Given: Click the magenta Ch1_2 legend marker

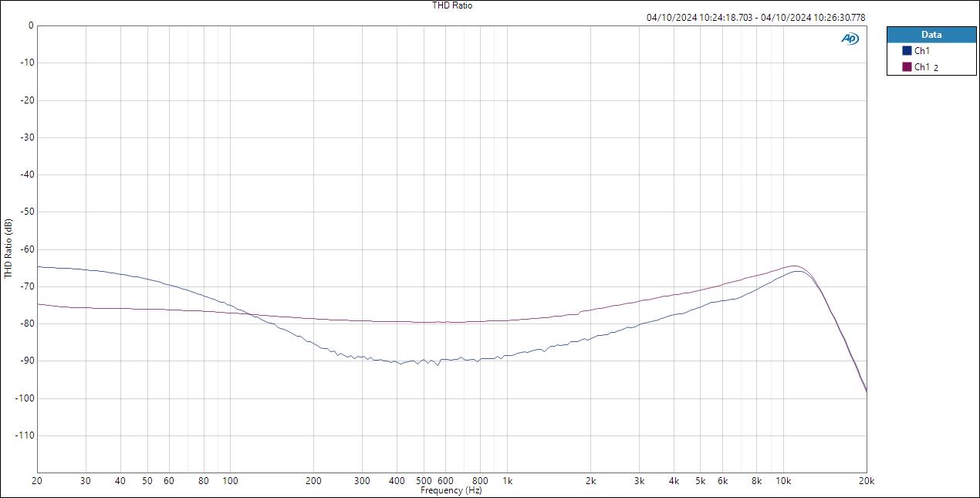Looking at the screenshot, I should click(x=907, y=66).
